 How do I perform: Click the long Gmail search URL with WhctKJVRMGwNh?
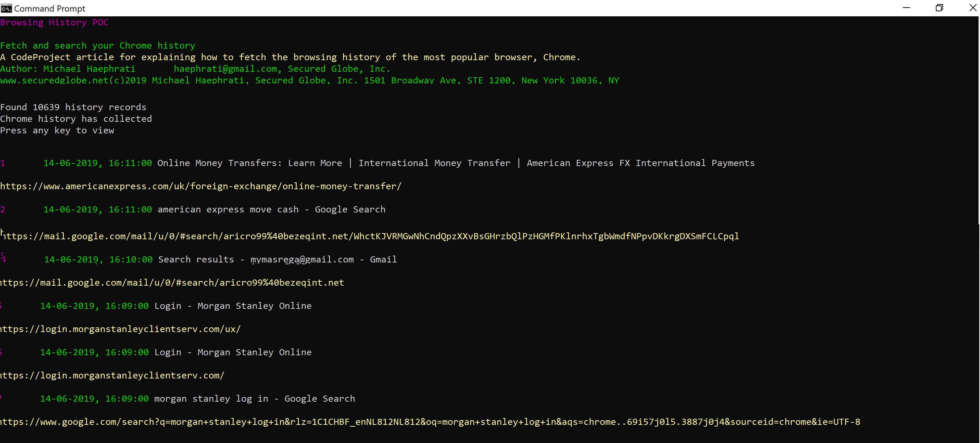click(371, 236)
